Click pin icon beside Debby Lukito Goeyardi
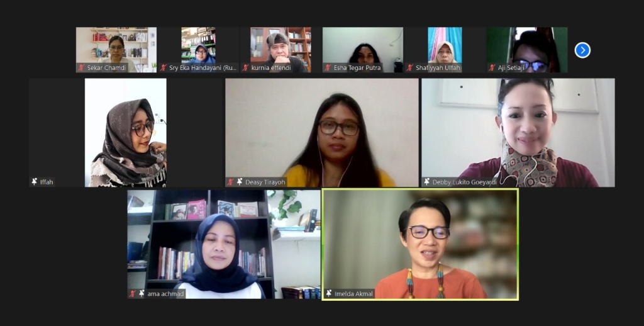Viewport: 644px width, 326px height. click(x=427, y=182)
